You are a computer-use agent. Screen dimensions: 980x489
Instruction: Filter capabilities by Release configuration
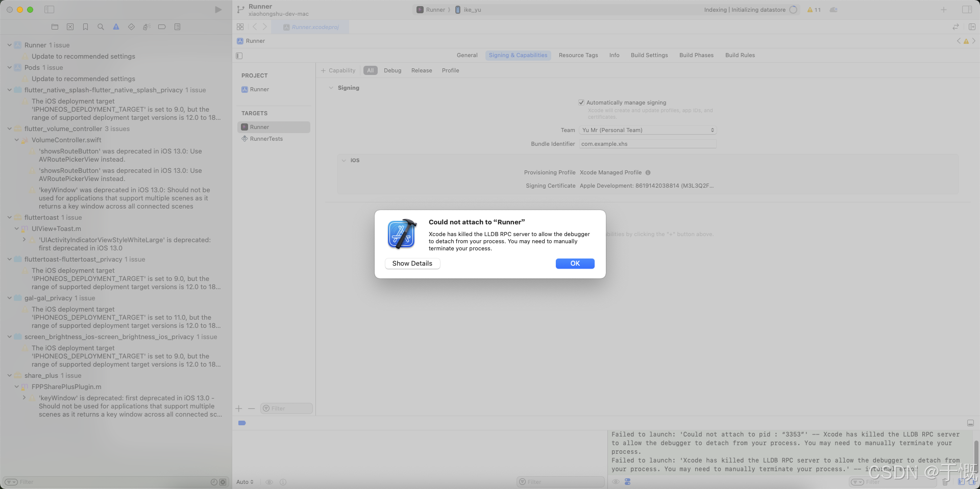422,70
